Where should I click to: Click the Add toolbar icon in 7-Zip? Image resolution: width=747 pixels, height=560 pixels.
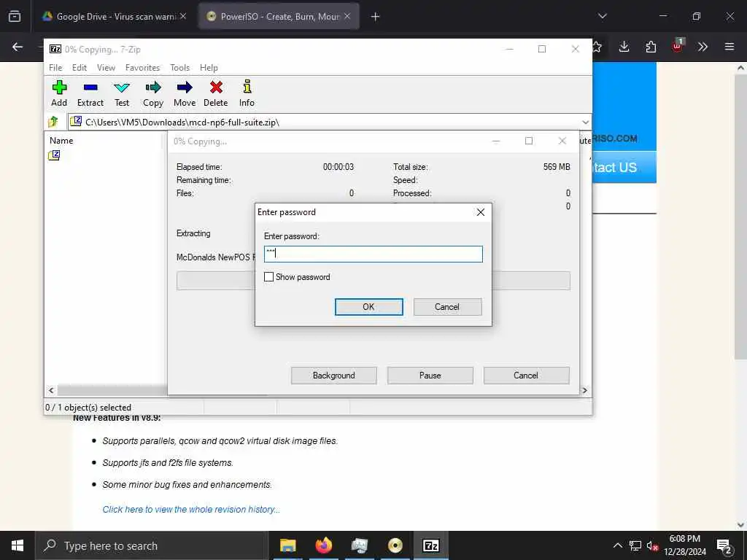click(59, 93)
